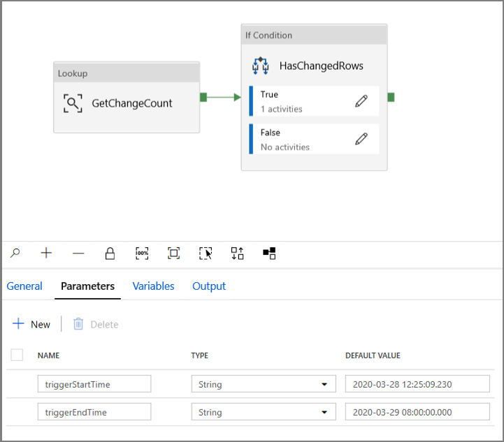
Task: Edit the True activities with pencil icon
Action: [x=361, y=101]
